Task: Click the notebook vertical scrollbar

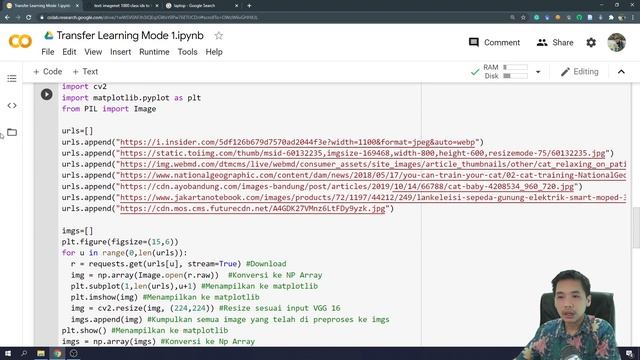Action: [636, 227]
